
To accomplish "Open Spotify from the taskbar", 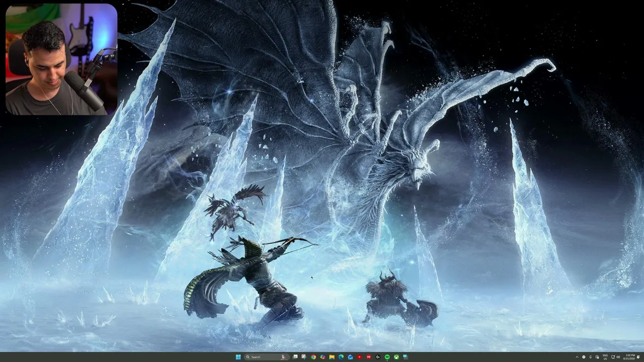I will (387, 357).
